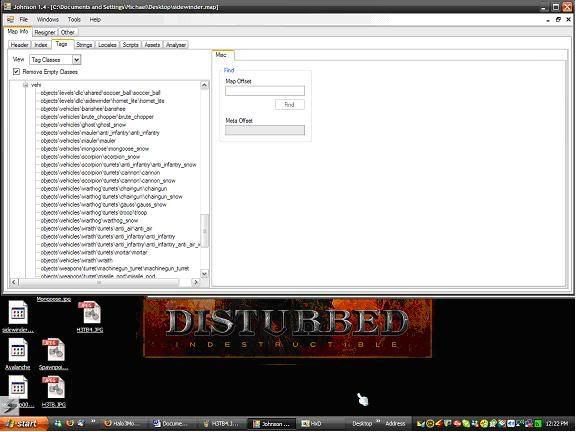Image resolution: width=576 pixels, height=432 pixels.
Task: Click in the Map Offset input field
Action: 265,90
